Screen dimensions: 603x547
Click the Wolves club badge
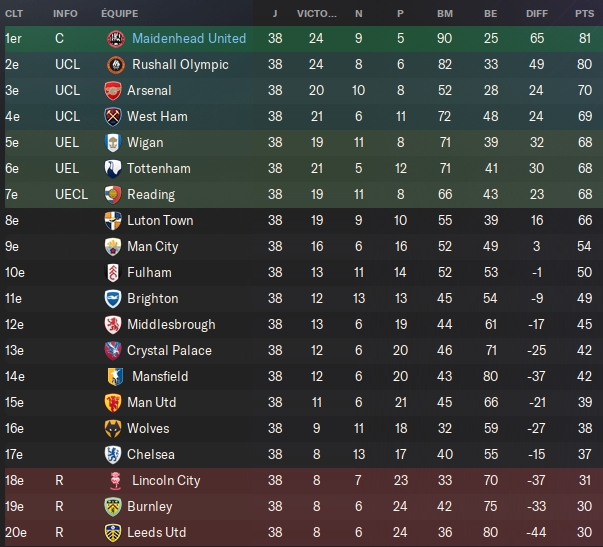point(113,428)
